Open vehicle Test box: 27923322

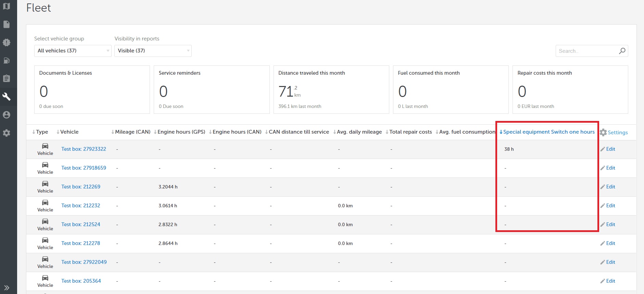tap(84, 149)
